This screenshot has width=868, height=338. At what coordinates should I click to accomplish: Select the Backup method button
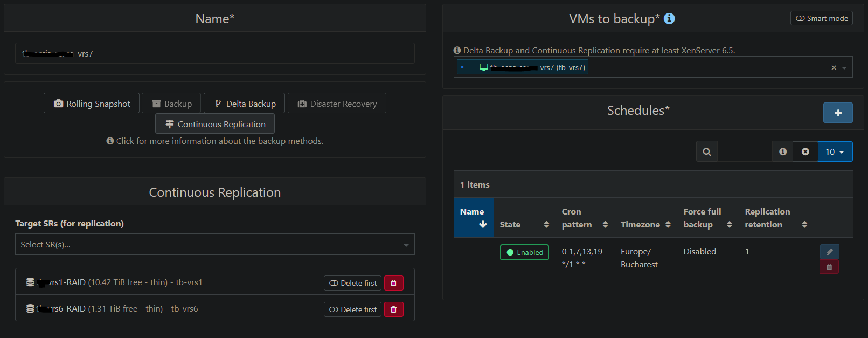[172, 104]
